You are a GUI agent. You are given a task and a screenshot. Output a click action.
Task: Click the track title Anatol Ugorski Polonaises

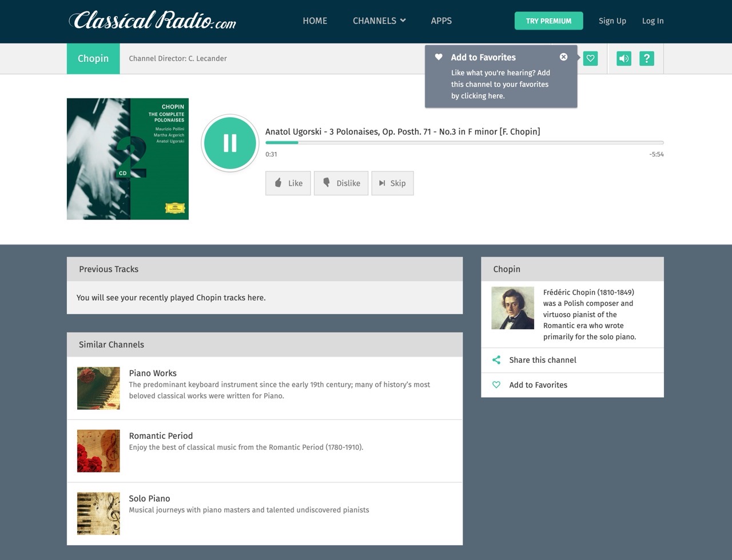coord(403,131)
